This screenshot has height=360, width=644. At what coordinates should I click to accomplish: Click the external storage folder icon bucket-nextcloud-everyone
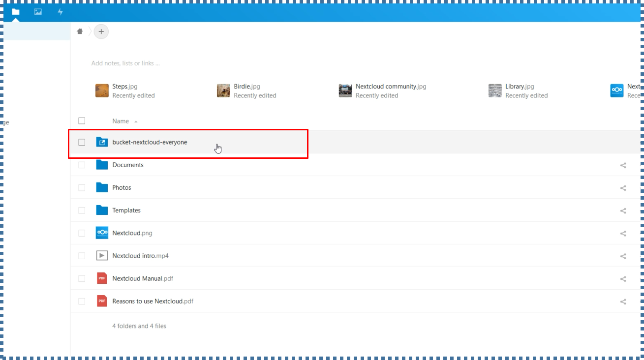[102, 142]
